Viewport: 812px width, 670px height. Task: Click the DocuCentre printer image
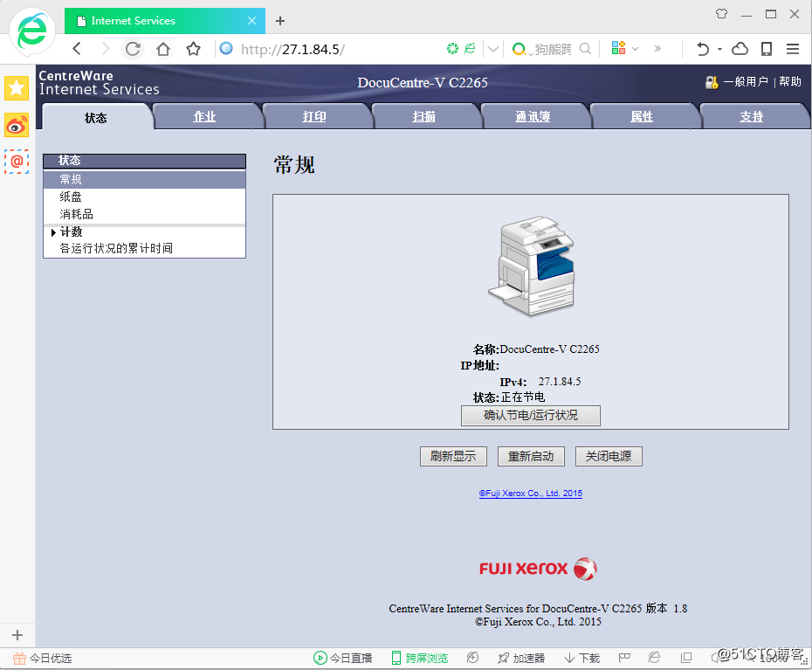click(532, 266)
